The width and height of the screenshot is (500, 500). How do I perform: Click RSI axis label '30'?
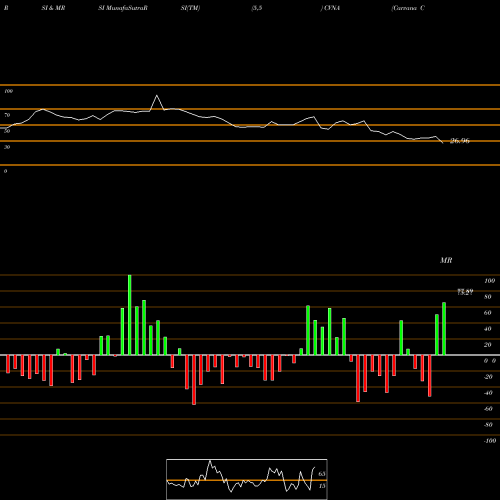pyautogui.click(x=7, y=147)
